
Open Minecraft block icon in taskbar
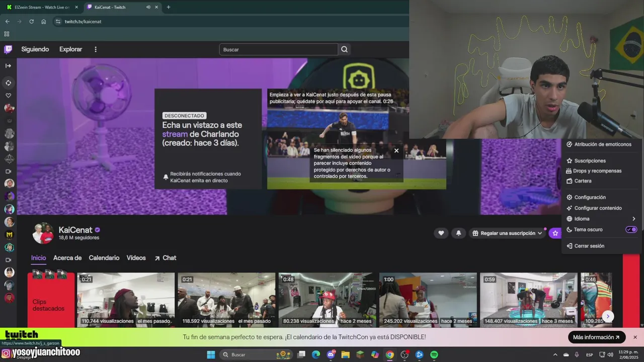[x=360, y=354]
